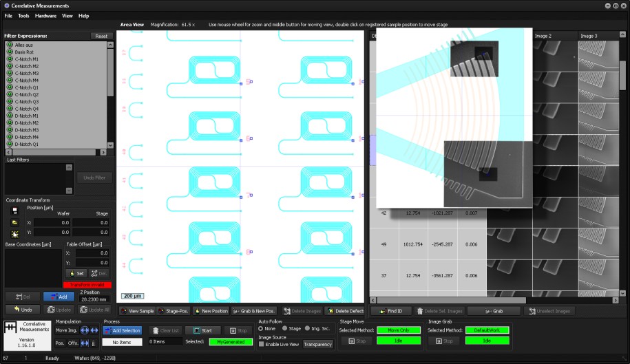This screenshot has width=630, height=364.
Task: Open the MyGenerated selected process dropdown
Action: [x=231, y=341]
